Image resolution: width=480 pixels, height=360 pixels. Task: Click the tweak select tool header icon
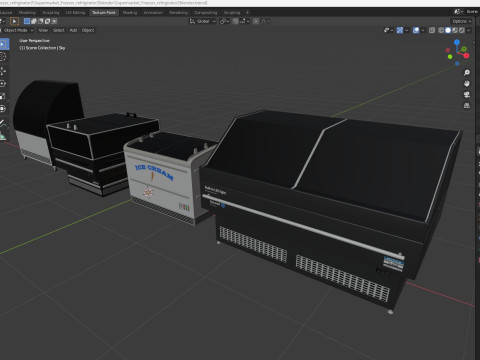(14, 21)
